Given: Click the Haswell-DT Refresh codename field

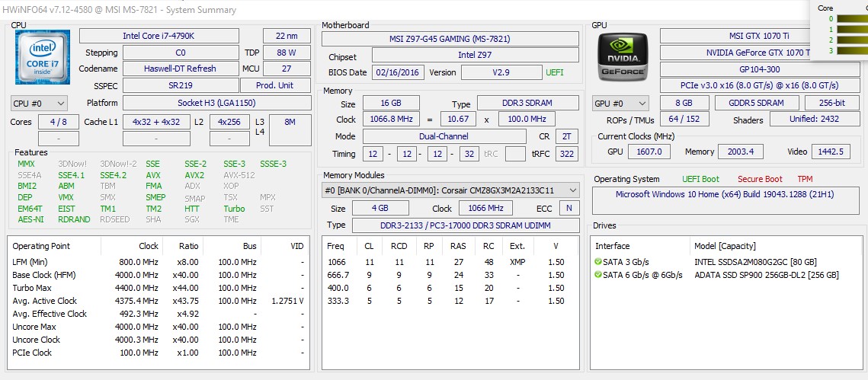Looking at the screenshot, I should pos(181,69).
